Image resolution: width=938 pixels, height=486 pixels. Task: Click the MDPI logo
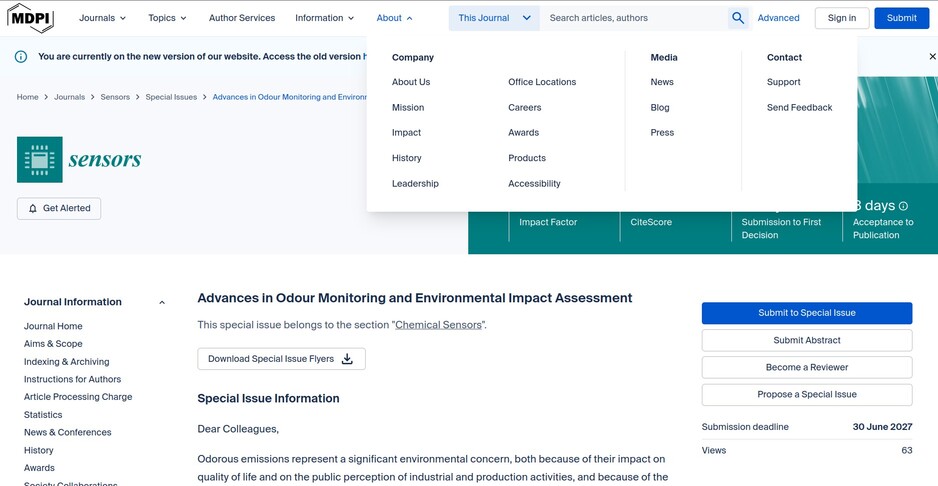(31, 18)
